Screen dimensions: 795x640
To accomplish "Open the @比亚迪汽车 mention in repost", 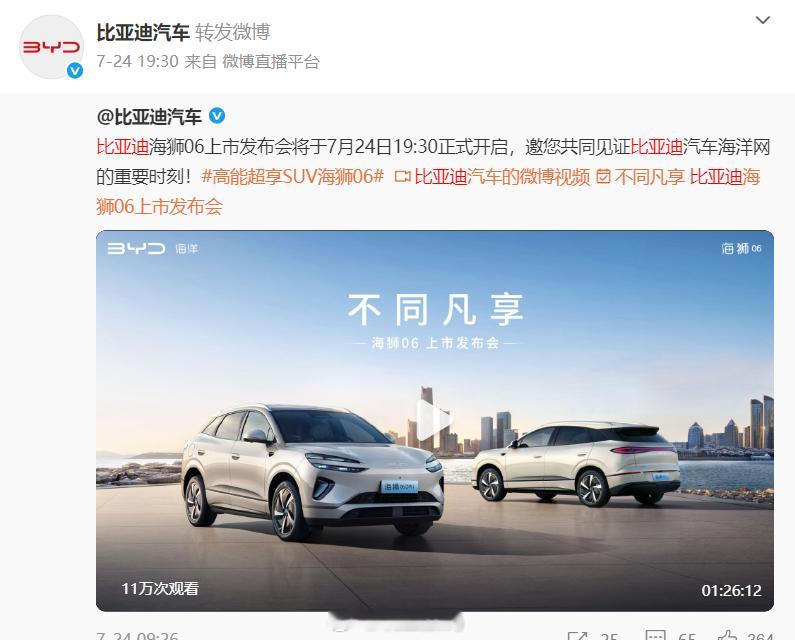I will click(149, 117).
